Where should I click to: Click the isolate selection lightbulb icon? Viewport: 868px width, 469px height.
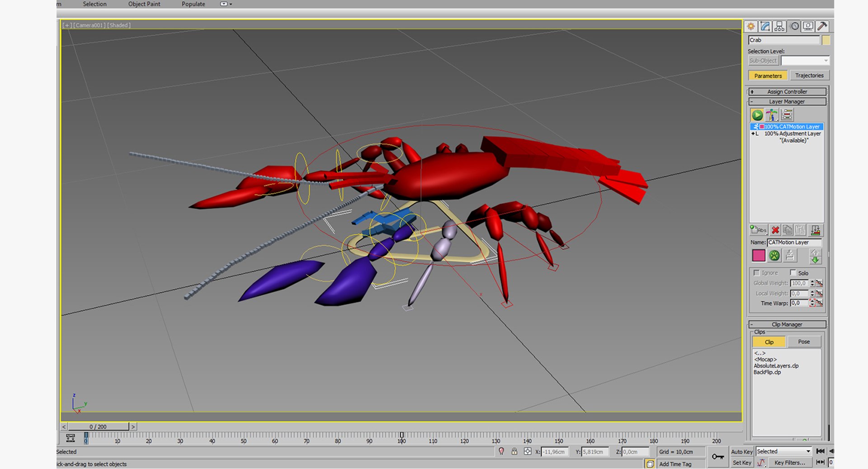501,451
